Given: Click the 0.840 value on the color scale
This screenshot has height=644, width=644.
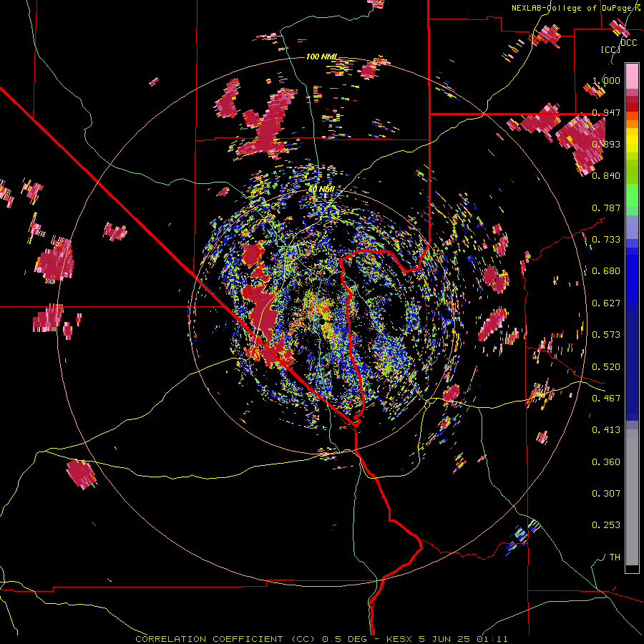Looking at the screenshot, I should [x=606, y=176].
